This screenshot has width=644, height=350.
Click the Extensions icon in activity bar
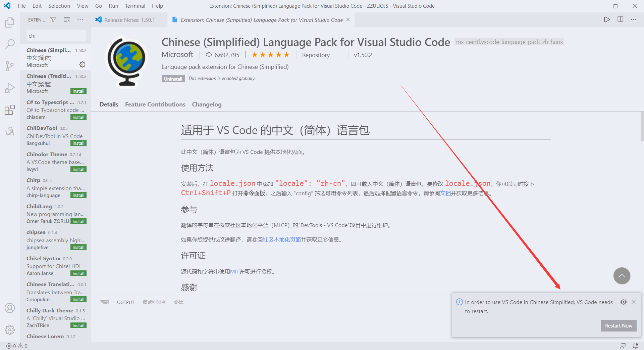point(10,110)
